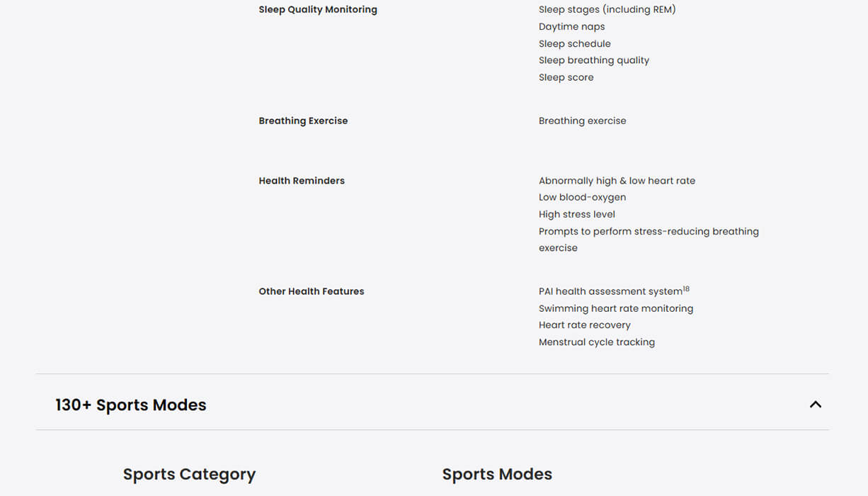Image resolution: width=868 pixels, height=496 pixels.
Task: Click the footnote 18 superscript
Action: pos(686,289)
